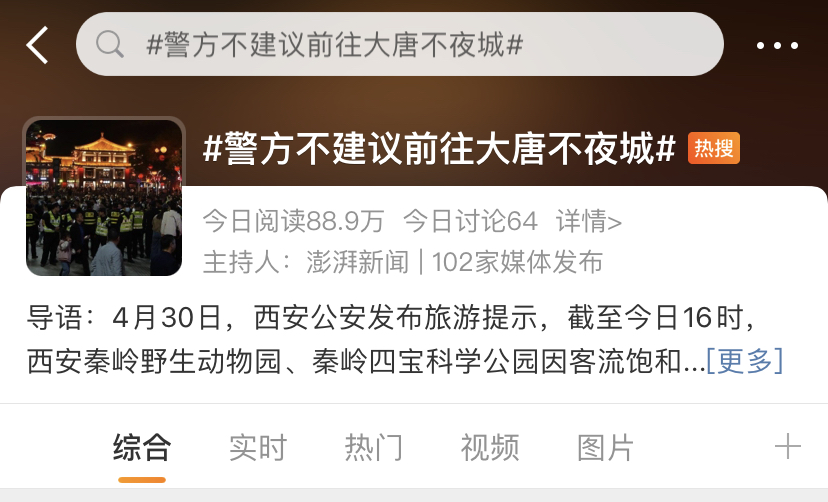Tap the plus icon beside tabs
The height and width of the screenshot is (502, 828).
pyautogui.click(x=787, y=447)
